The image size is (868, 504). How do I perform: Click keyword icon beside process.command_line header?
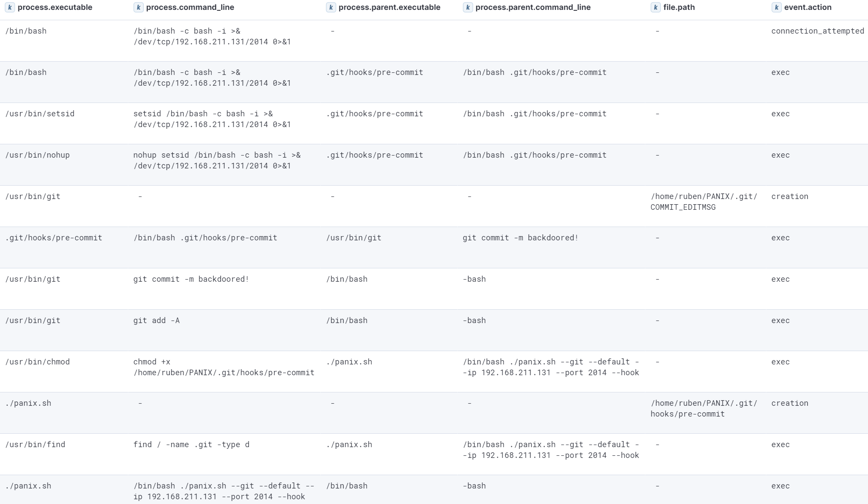[x=138, y=7]
